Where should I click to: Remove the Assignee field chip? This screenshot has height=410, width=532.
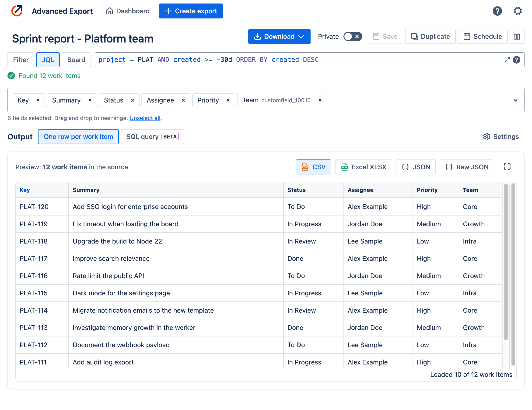(x=183, y=100)
